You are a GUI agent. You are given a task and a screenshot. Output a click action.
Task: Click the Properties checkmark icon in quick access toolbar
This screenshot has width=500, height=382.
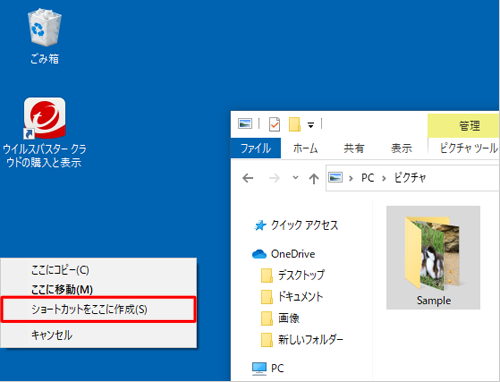(274, 124)
